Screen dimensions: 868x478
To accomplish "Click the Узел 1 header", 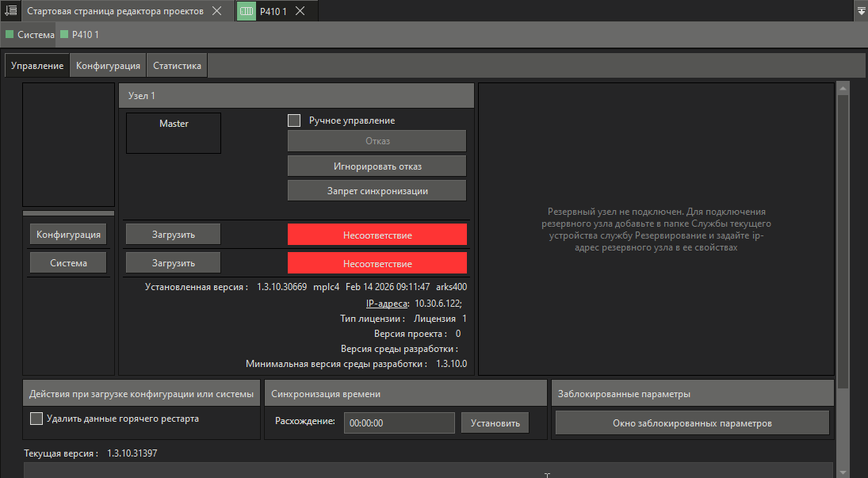I will pyautogui.click(x=296, y=96).
